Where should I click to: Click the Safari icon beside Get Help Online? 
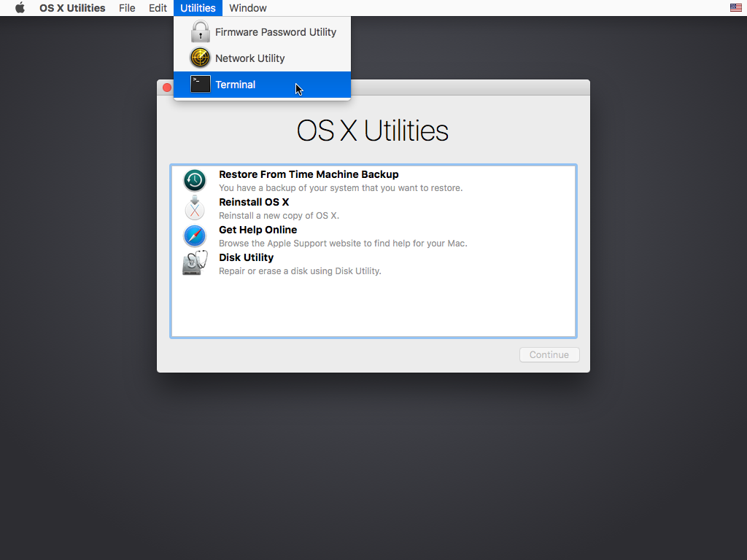pyautogui.click(x=194, y=236)
